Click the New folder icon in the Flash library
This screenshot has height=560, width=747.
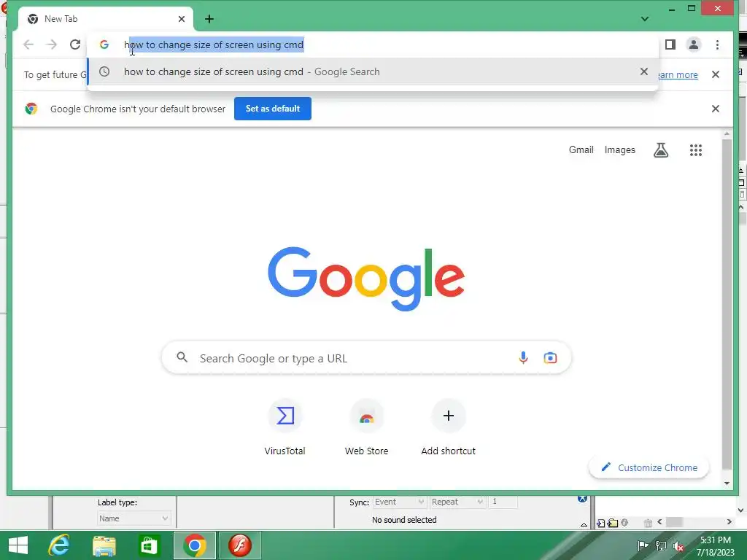point(613,524)
